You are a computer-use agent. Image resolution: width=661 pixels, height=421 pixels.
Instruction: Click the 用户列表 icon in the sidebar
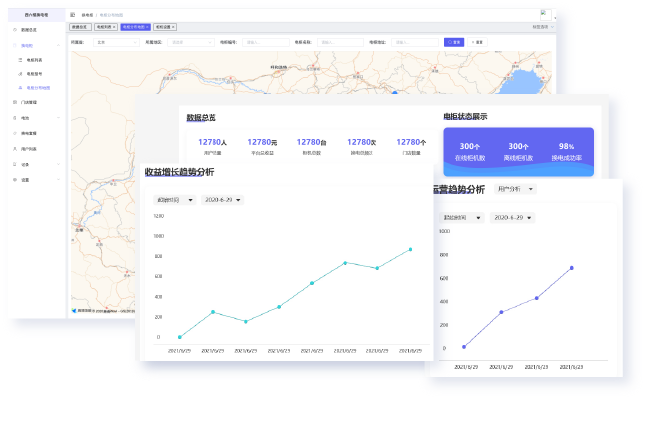13,149
